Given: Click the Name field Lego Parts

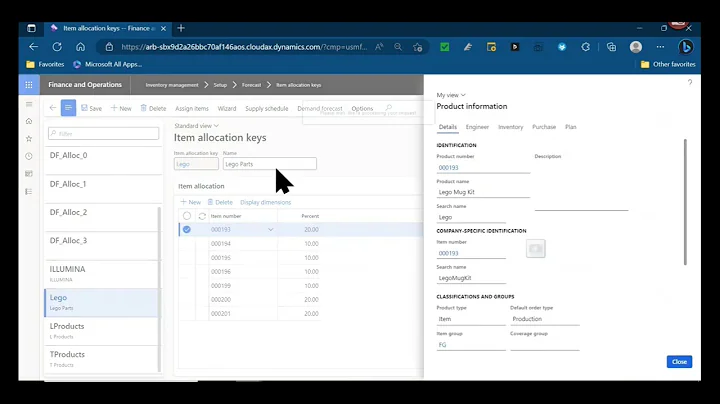Looking at the screenshot, I should click(x=270, y=164).
